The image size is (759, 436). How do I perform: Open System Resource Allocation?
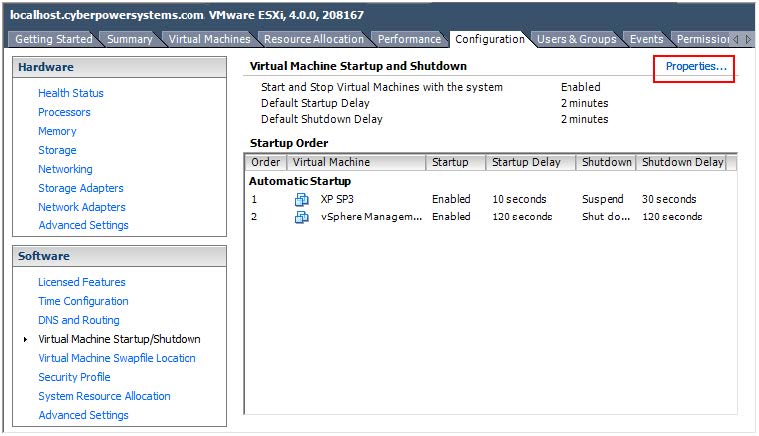(104, 396)
